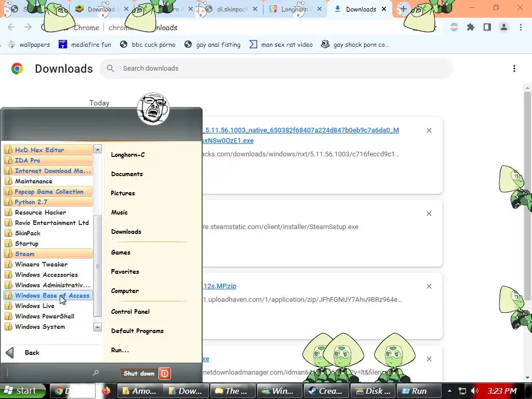Click the red power icon

pyautogui.click(x=165, y=374)
